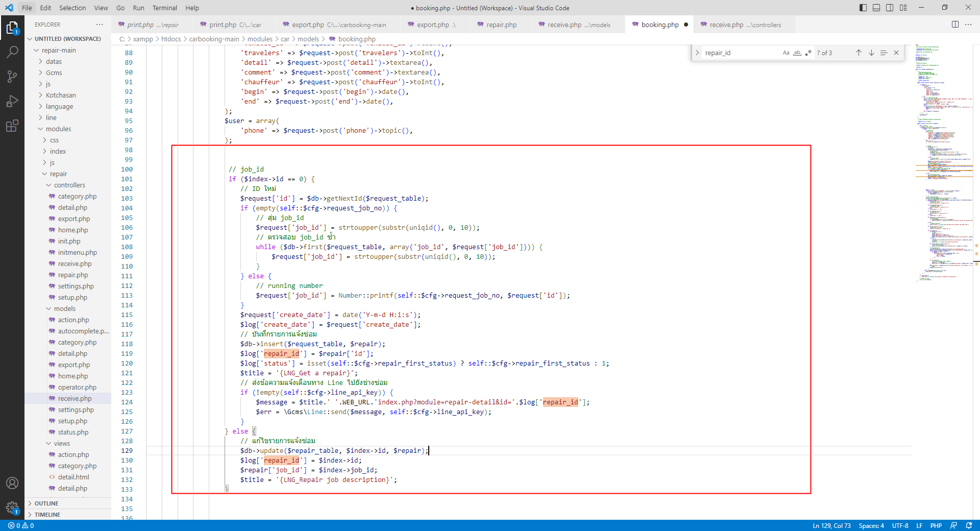Open notifications bell in status bar
The image size is (980, 531).
pos(969,525)
